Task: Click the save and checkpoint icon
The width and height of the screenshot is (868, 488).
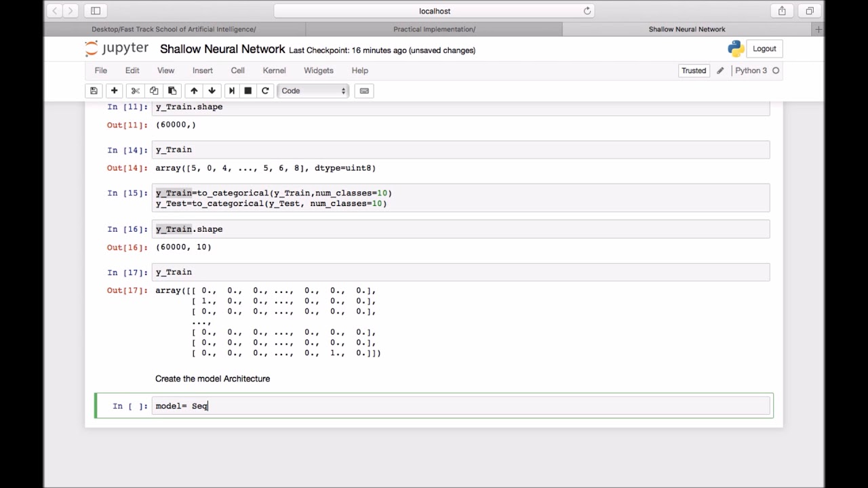Action: tap(94, 91)
